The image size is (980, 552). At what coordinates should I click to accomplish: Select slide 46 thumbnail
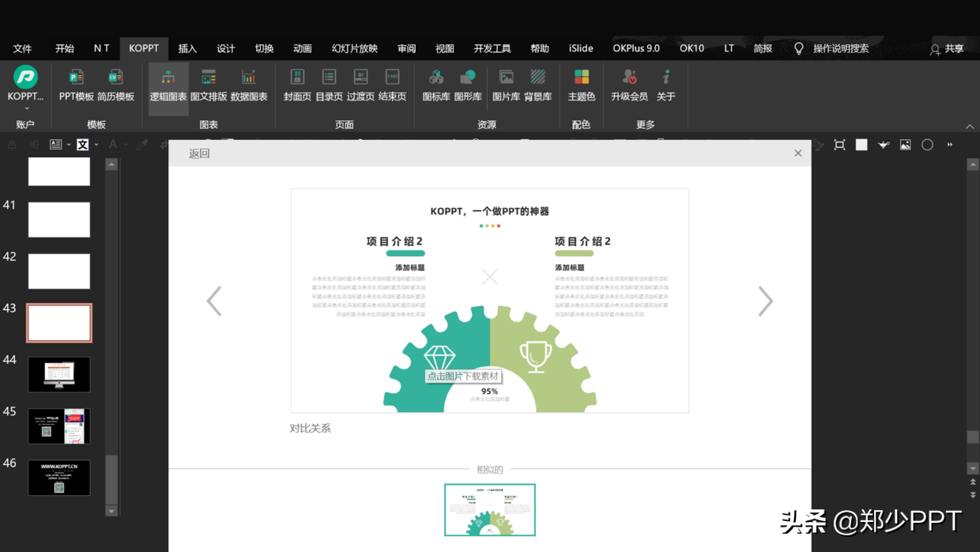pos(59,478)
